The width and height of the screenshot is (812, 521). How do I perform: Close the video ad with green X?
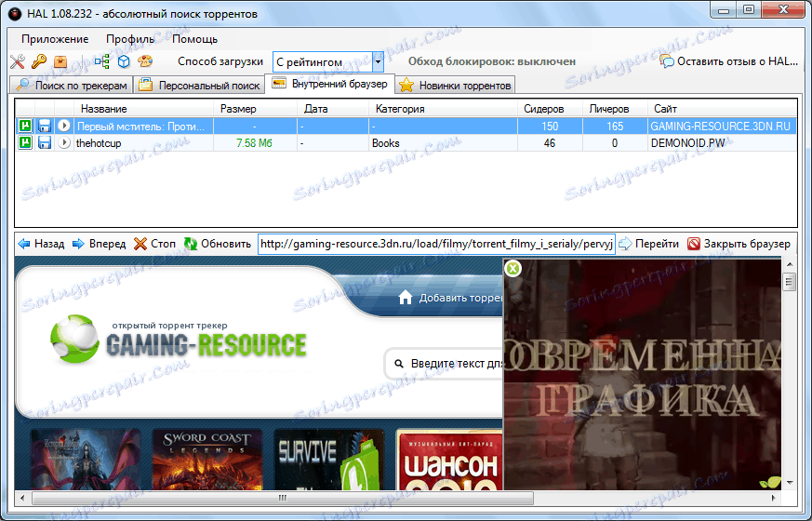[512, 268]
